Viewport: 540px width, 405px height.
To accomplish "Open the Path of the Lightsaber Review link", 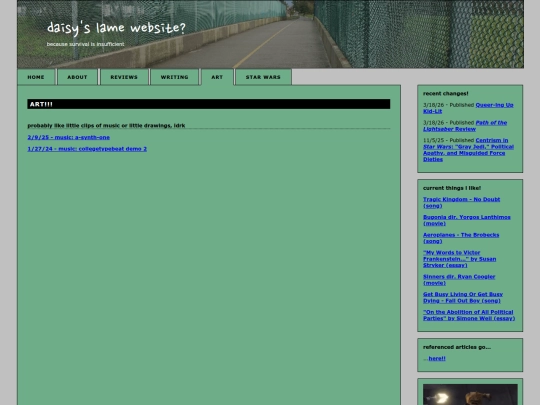I will (465, 126).
